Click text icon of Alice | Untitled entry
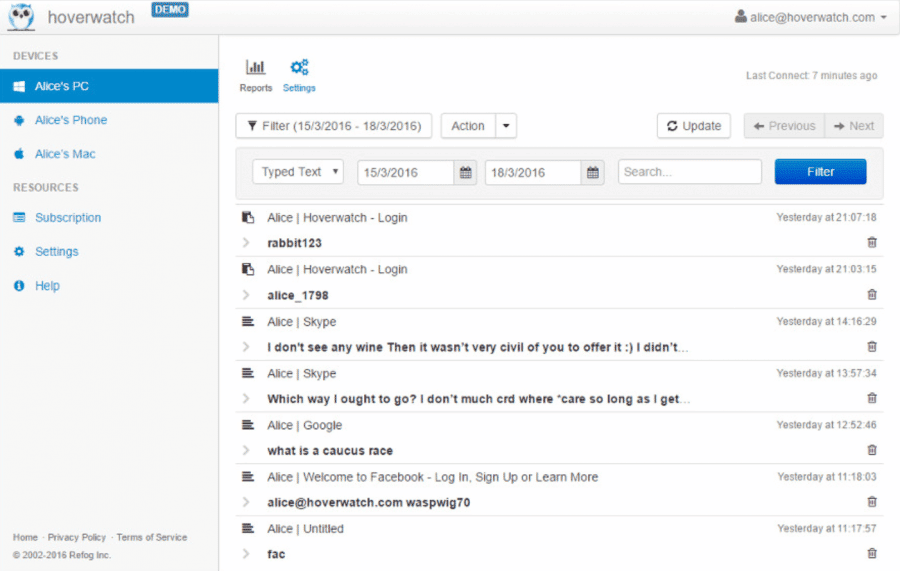 click(248, 528)
